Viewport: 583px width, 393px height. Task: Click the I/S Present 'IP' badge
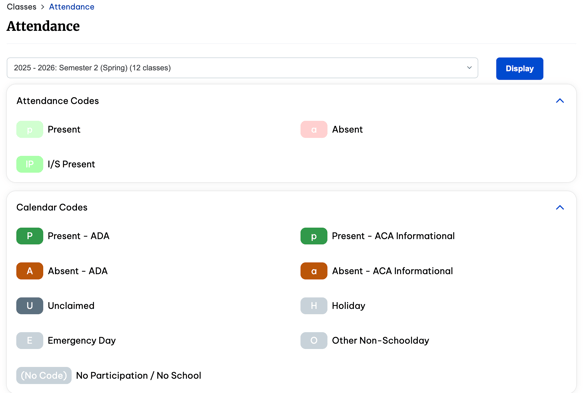pos(29,164)
